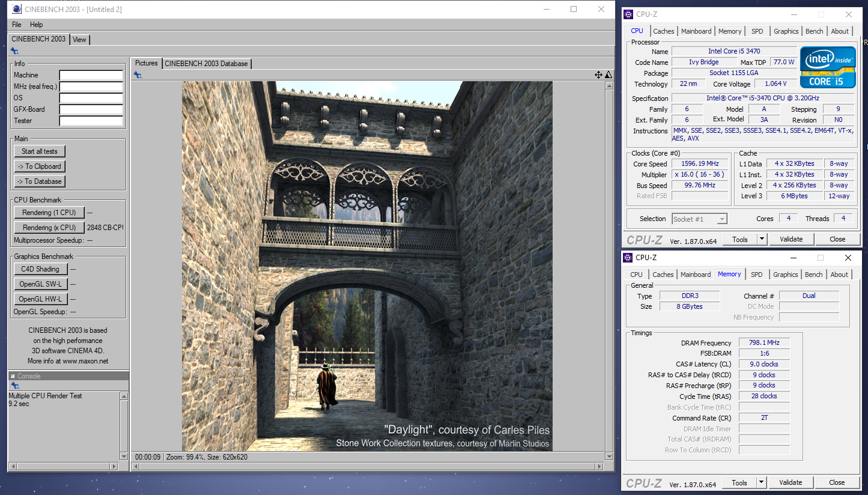Click the zoom triangle icon in picture viewer
The height and width of the screenshot is (495, 868).
(609, 74)
